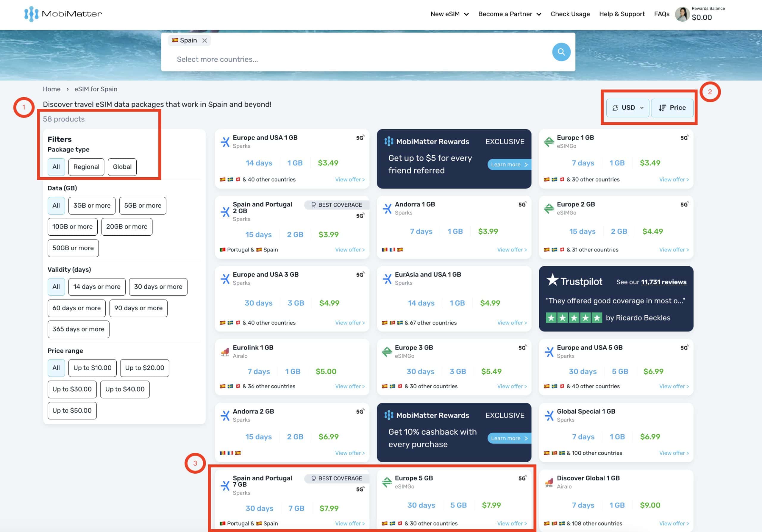Image resolution: width=762 pixels, height=532 pixels.
Task: Click the eSIMGo icon on Europe 1 GB
Action: pos(549,142)
